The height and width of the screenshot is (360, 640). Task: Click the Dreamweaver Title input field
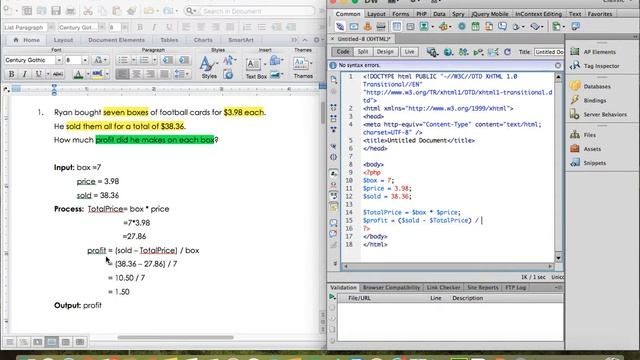point(549,52)
